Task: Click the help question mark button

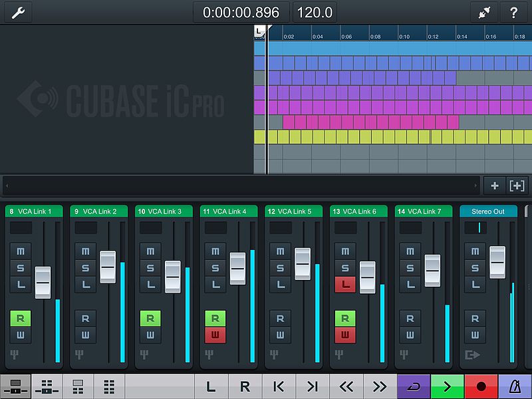Action: click(x=513, y=13)
